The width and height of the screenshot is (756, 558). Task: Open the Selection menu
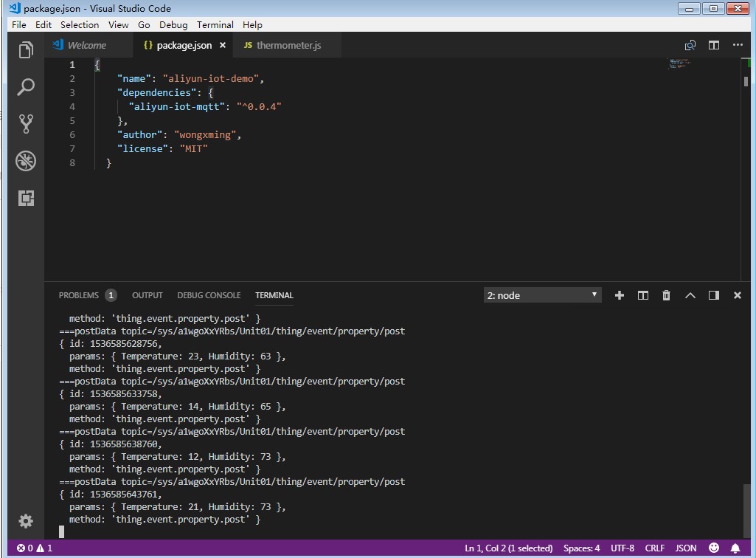pos(80,24)
